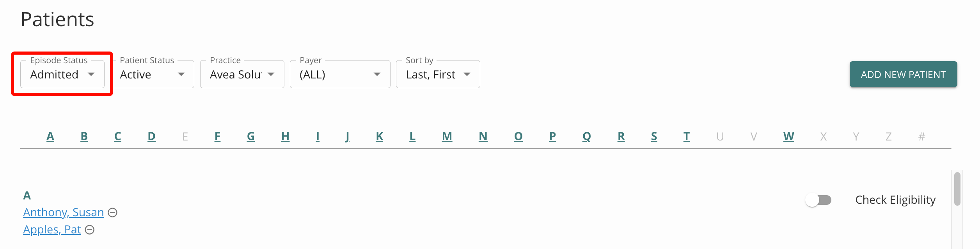The image size is (980, 249).
Task: Click the patient list vertical scrollbar
Action: pyautogui.click(x=957, y=189)
